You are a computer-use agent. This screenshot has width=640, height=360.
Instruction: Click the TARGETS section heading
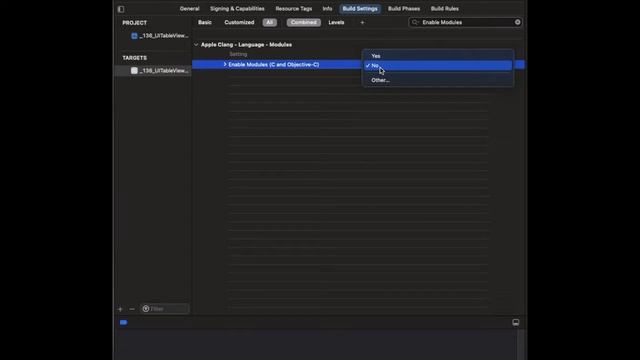coord(134,58)
